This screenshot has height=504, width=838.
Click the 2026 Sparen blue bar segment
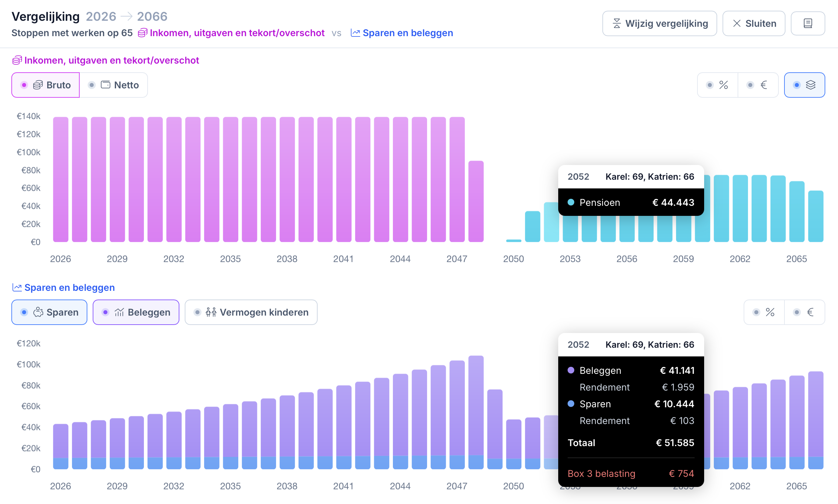[61, 464]
